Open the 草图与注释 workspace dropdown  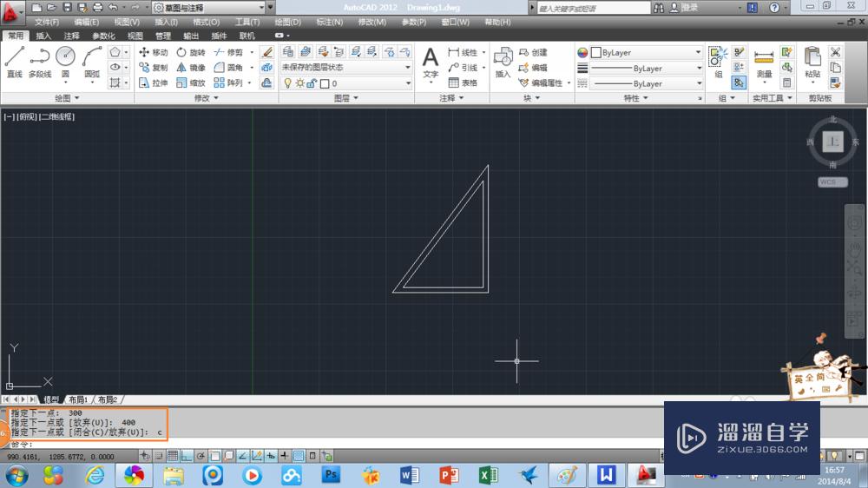pyautogui.click(x=207, y=7)
